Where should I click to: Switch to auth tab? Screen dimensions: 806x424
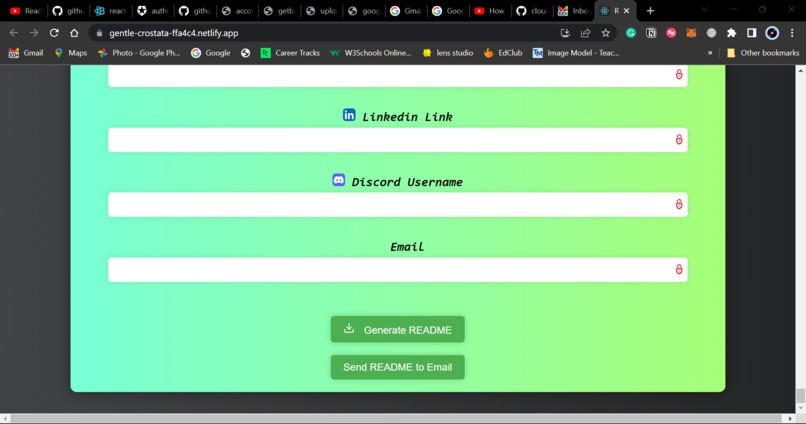click(x=152, y=11)
